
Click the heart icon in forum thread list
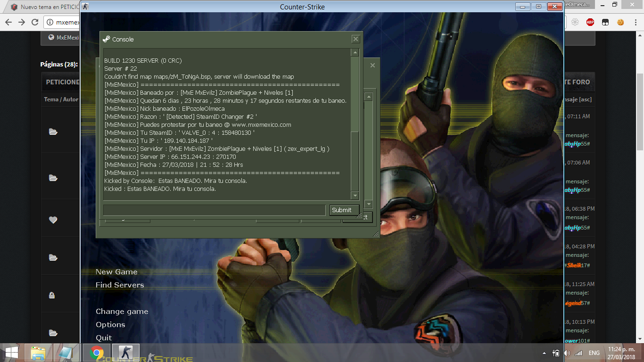(x=53, y=220)
